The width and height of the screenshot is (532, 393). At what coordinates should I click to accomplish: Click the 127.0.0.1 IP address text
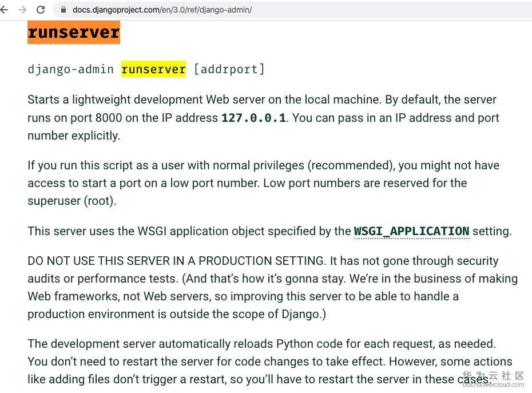253,118
